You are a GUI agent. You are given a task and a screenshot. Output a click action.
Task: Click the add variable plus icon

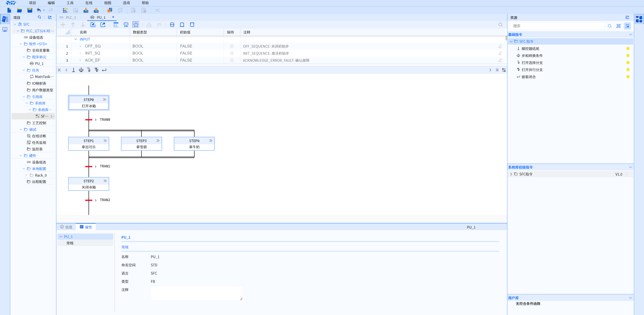[x=63, y=24]
